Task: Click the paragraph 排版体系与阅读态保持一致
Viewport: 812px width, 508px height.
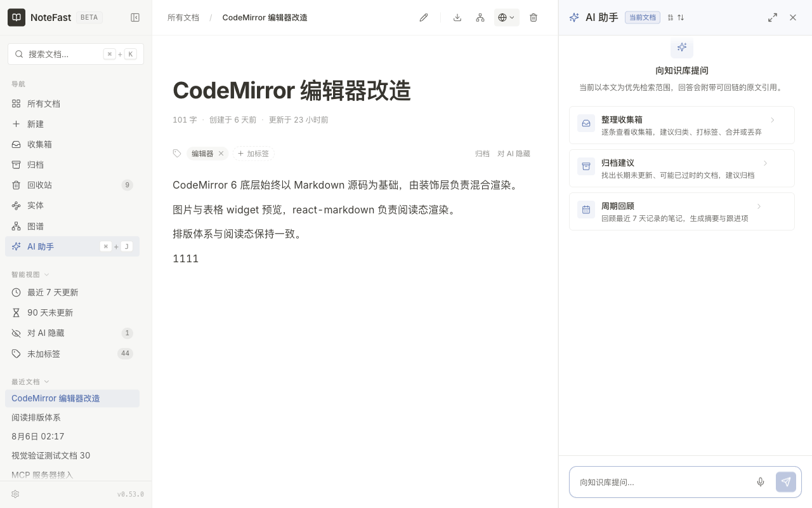Action: pos(239,234)
